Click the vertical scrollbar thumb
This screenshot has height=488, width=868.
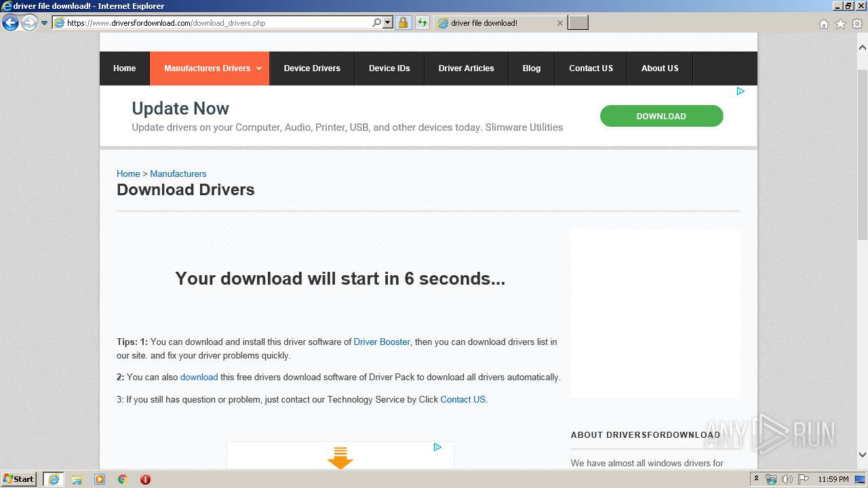click(x=863, y=154)
